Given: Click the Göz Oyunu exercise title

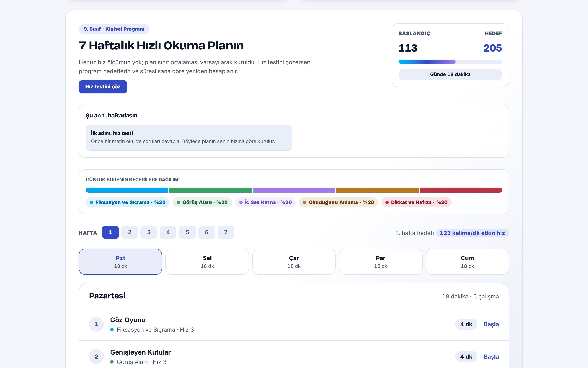Looking at the screenshot, I should 128,320.
